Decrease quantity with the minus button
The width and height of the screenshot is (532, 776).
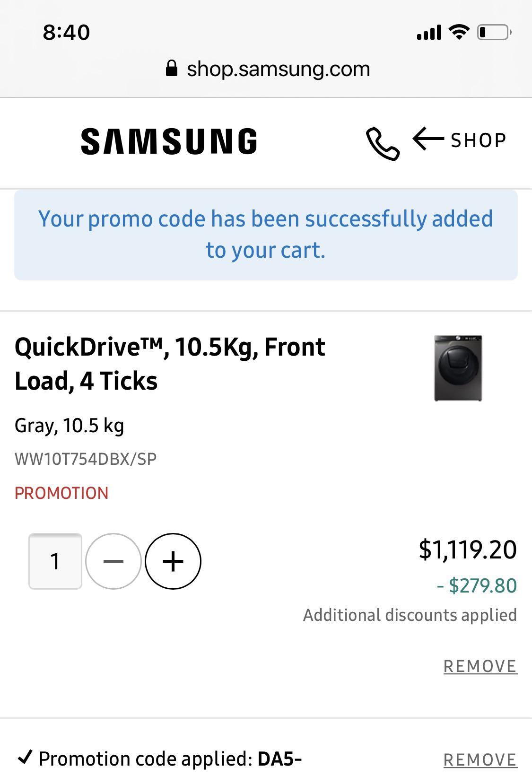tap(113, 561)
